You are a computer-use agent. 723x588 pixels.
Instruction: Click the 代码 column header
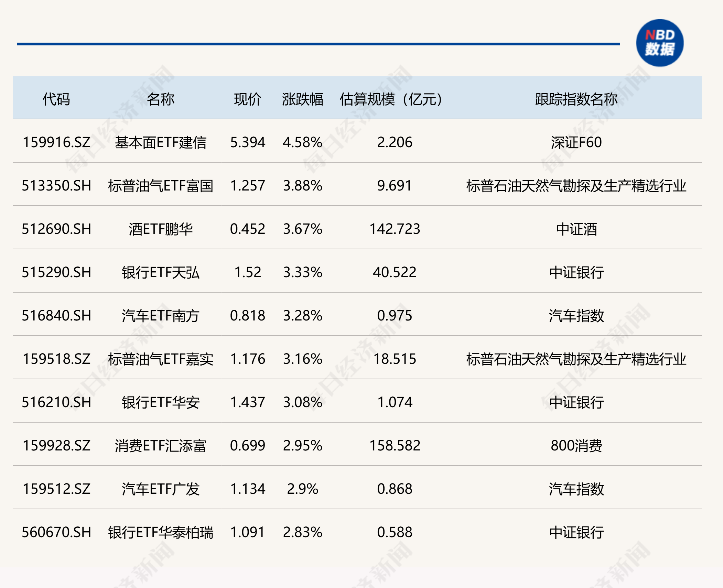point(56,99)
